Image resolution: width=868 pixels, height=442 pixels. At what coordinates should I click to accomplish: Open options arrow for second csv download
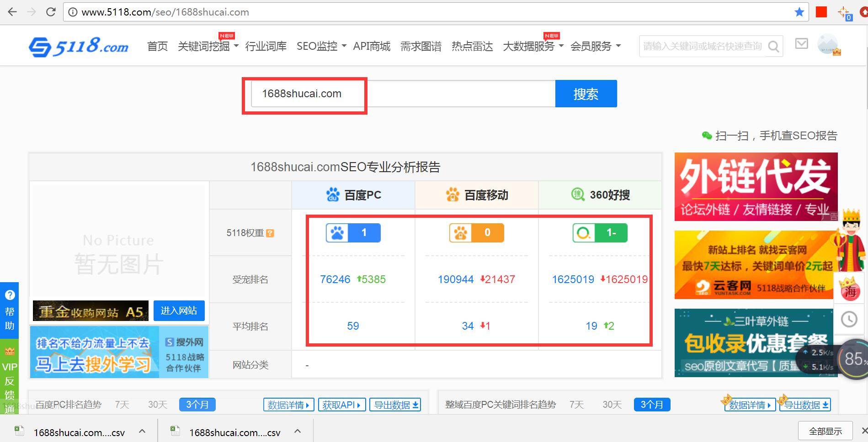point(298,431)
